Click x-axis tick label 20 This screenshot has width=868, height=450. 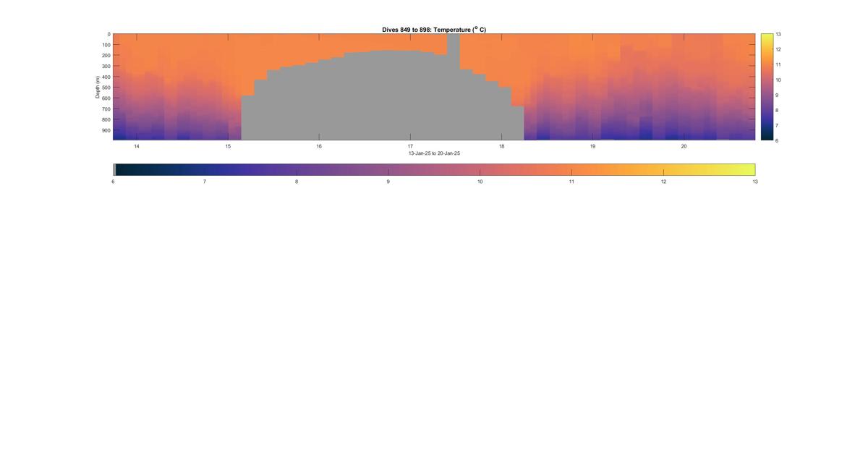pos(684,146)
